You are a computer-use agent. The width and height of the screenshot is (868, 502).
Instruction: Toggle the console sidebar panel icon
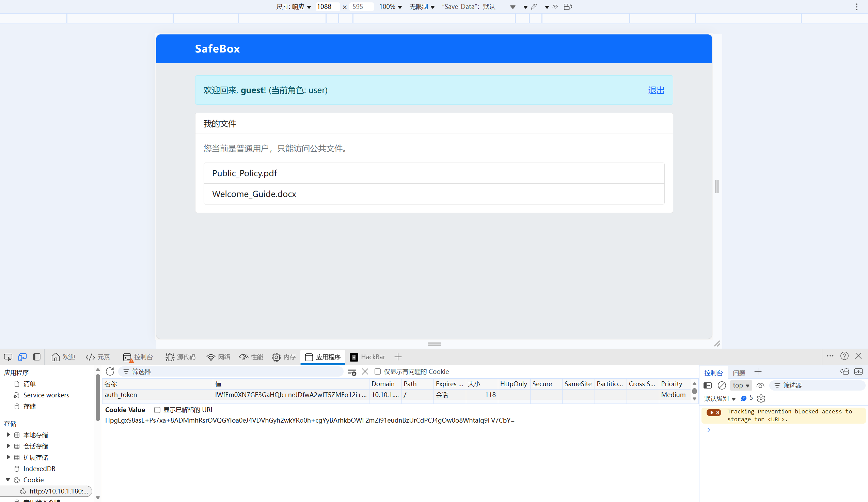(x=708, y=385)
